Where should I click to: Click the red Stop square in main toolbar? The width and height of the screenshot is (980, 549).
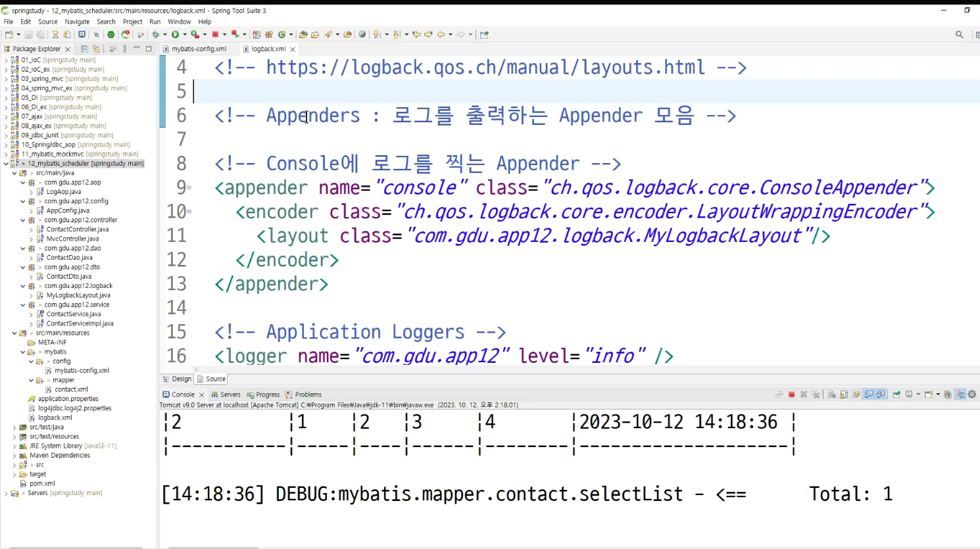(x=215, y=34)
